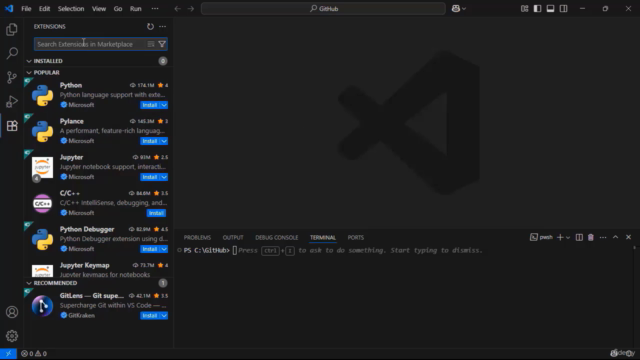640x360 pixels.
Task: Open the Accounts menu icon
Action: tap(12, 312)
